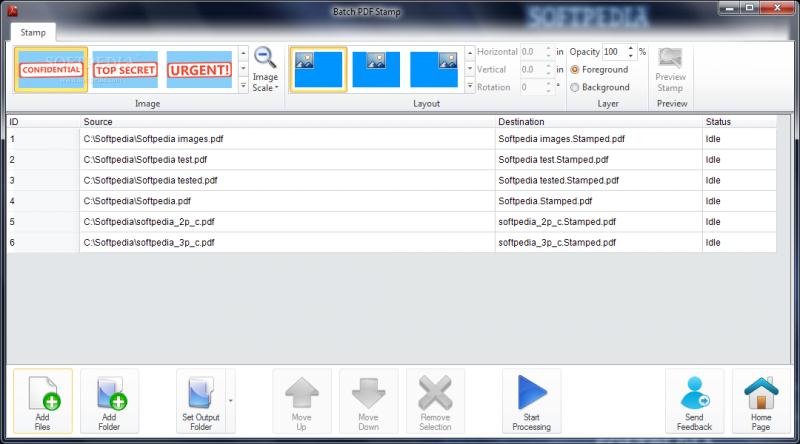
Task: Choose the TOP SECRET stamp
Action: coord(124,70)
